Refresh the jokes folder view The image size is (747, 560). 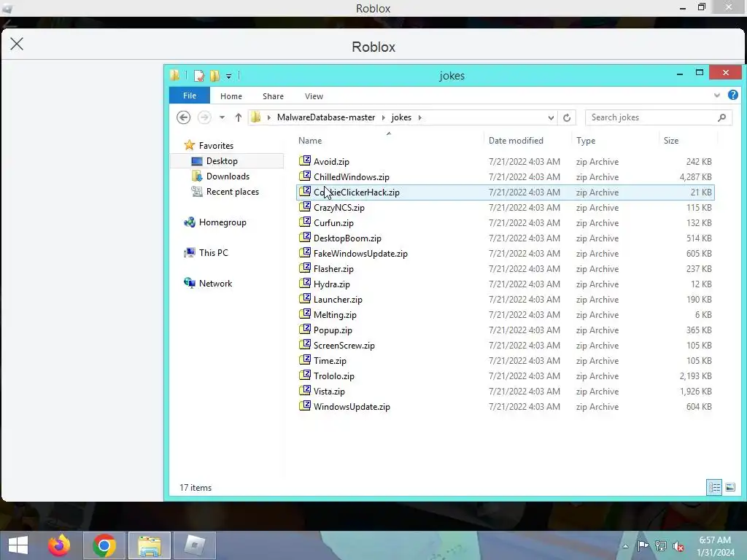pyautogui.click(x=566, y=117)
